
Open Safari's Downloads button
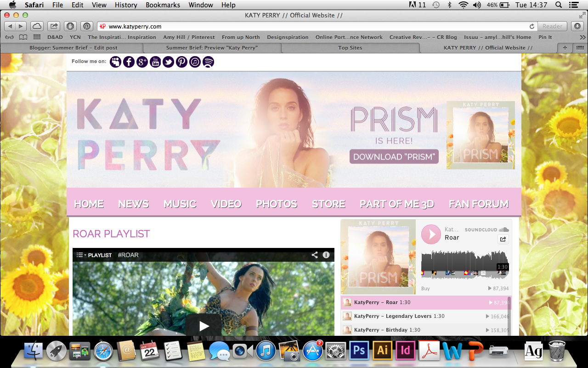(577, 26)
